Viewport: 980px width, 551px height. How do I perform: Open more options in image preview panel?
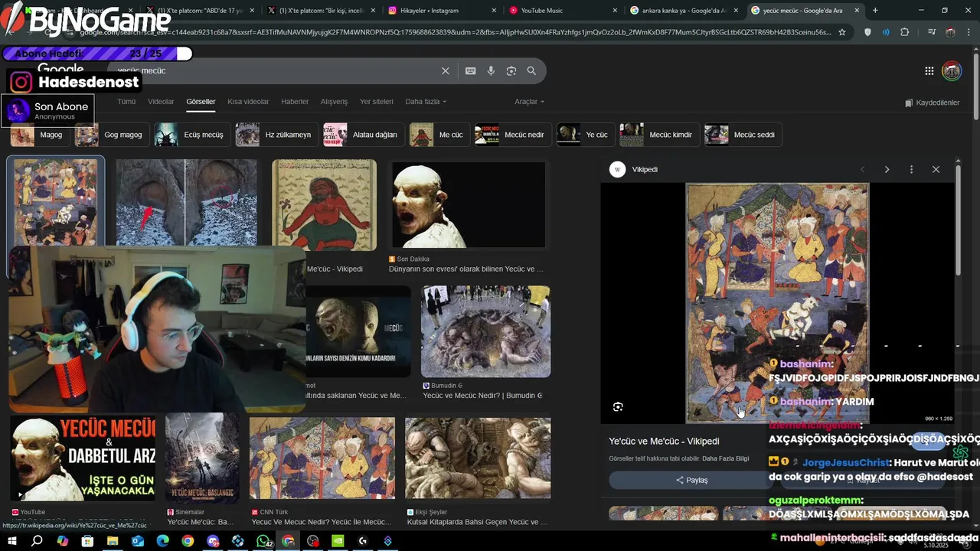point(911,169)
